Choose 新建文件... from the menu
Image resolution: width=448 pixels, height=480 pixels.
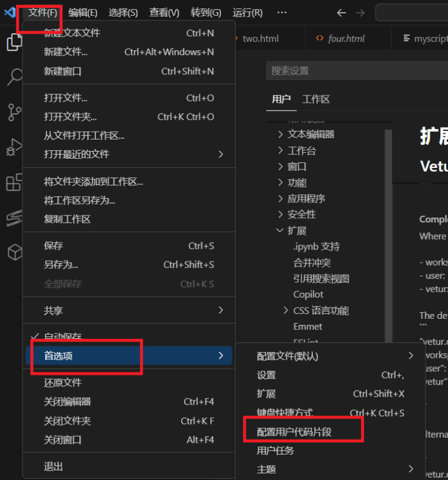129,52
